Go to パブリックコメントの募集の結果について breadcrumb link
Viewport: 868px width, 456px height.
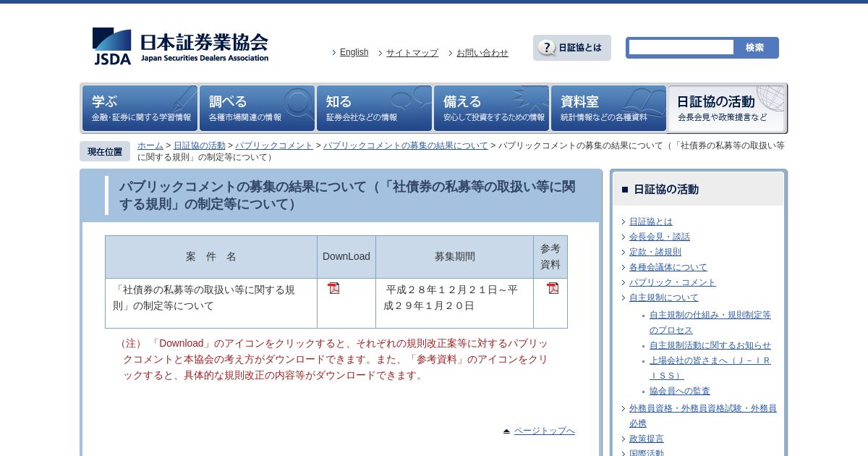coord(406,145)
